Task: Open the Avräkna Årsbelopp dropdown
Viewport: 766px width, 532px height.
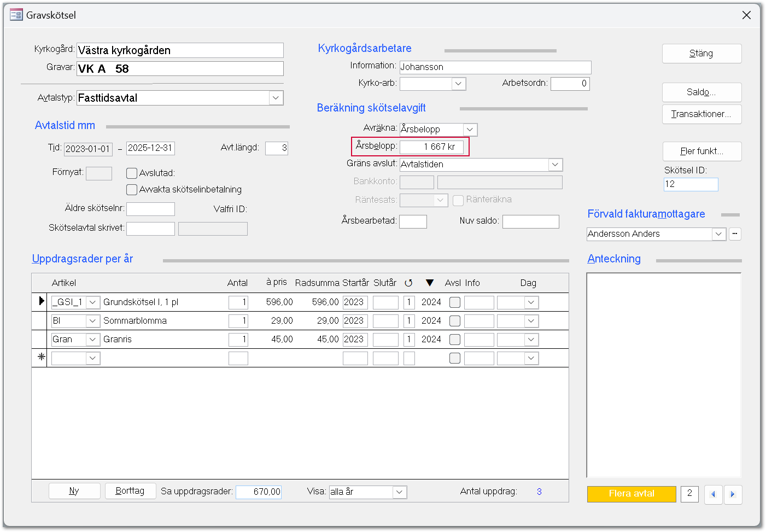Action: [x=470, y=130]
